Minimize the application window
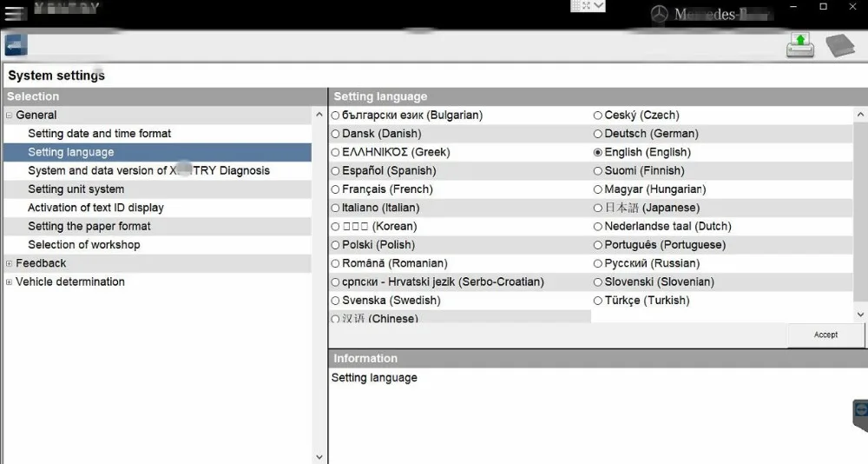 (x=793, y=7)
